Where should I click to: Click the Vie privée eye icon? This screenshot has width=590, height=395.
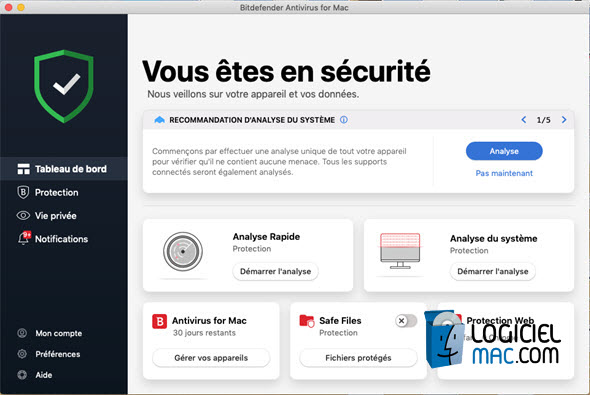pos(23,216)
